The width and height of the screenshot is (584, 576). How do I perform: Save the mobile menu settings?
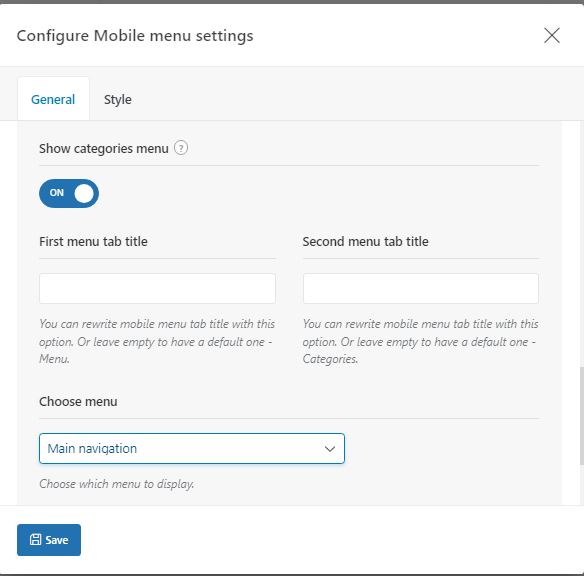49,540
